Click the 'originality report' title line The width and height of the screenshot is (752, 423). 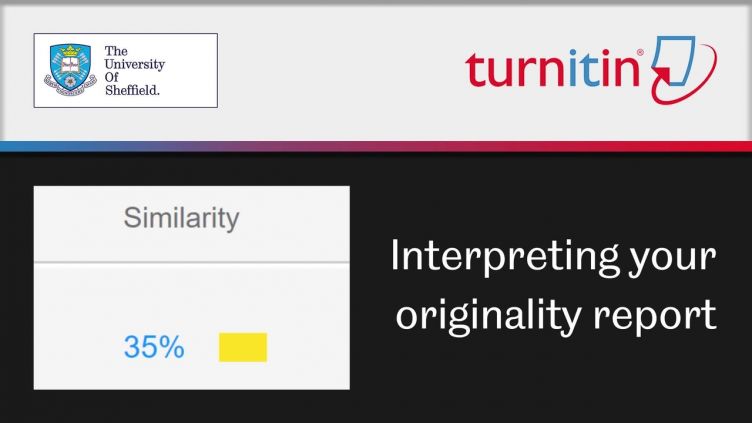[556, 316]
